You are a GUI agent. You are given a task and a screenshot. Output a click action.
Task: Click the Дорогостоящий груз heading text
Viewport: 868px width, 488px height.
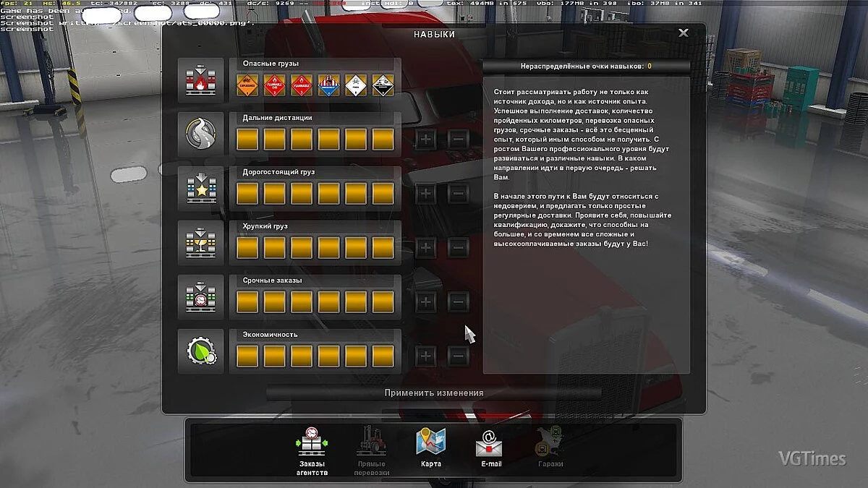[278, 172]
